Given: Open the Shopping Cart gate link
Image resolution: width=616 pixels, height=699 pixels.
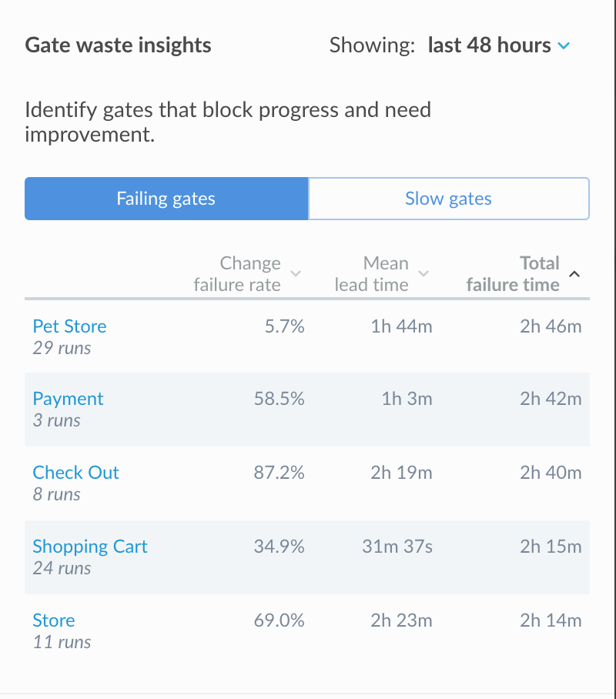Looking at the screenshot, I should coord(90,547).
